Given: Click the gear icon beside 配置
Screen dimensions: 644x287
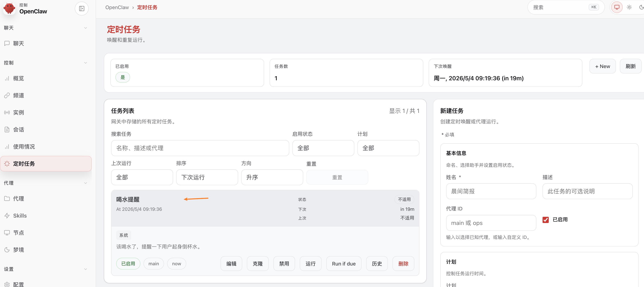Looking at the screenshot, I should click(x=7, y=284).
